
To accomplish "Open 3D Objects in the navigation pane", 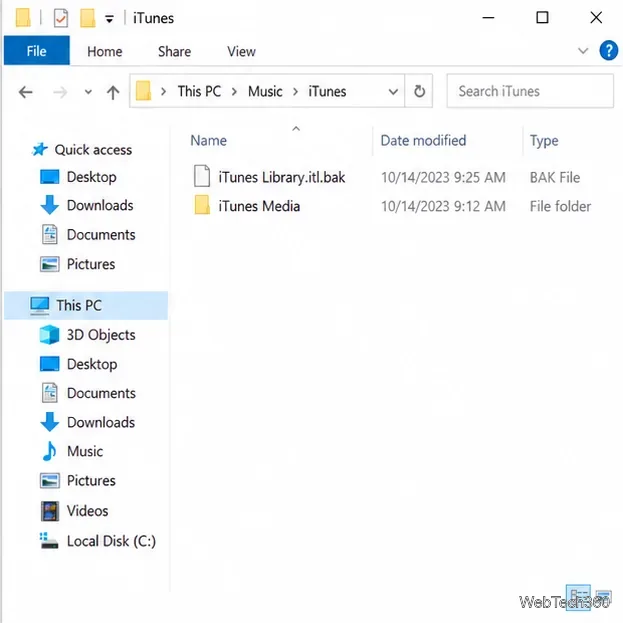I will point(101,335).
